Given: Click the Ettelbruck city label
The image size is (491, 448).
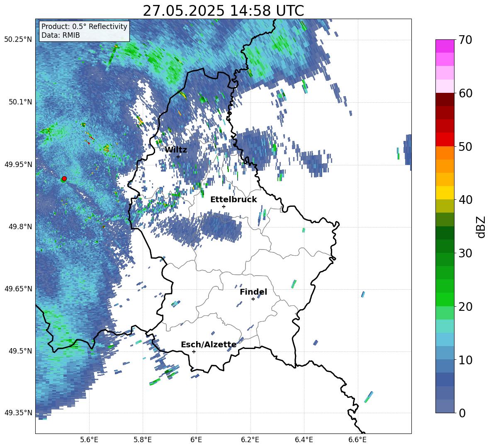Looking at the screenshot, I should 233,200.
